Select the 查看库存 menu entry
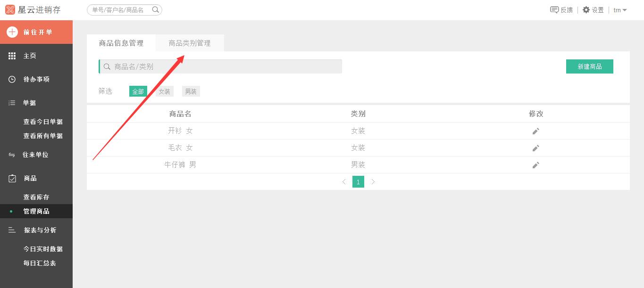644x288 pixels. (x=36, y=197)
